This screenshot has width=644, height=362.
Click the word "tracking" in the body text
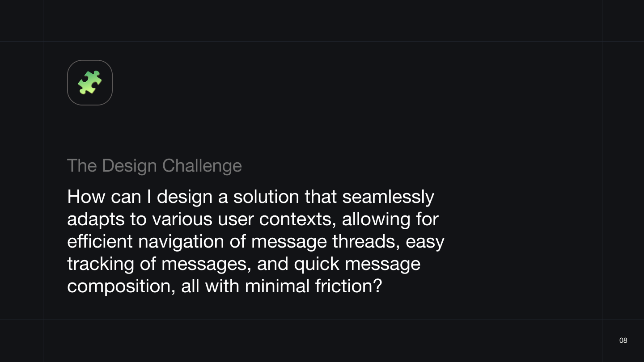pyautogui.click(x=100, y=264)
